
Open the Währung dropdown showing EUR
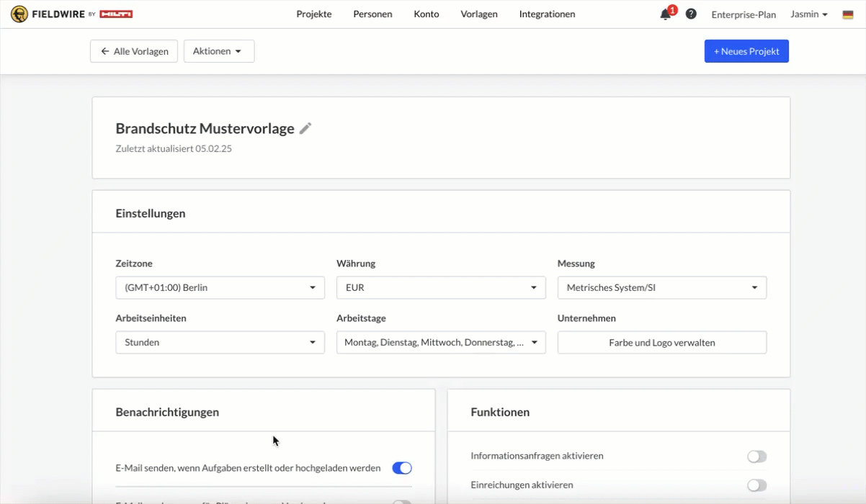coord(441,287)
